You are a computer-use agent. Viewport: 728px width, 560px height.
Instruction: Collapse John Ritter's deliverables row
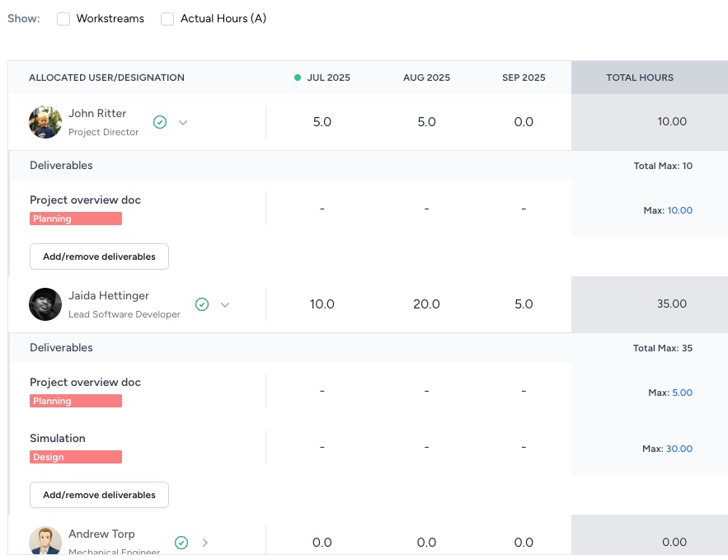(183, 122)
